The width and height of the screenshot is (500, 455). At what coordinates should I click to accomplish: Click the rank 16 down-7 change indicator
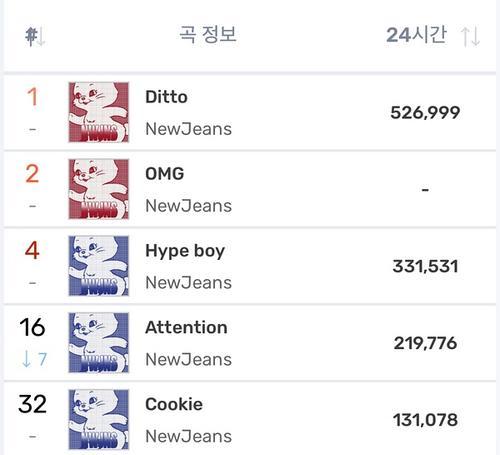[x=34, y=359]
